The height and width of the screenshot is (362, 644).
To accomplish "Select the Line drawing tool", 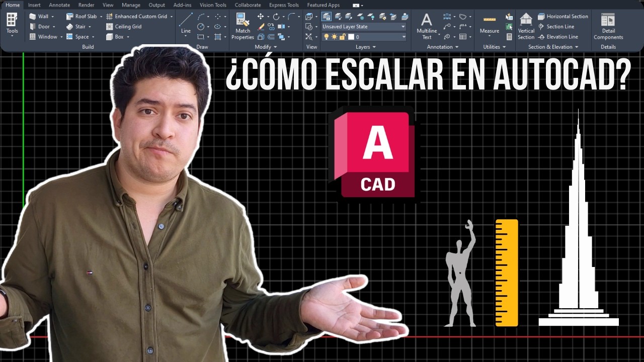I will pos(186,23).
